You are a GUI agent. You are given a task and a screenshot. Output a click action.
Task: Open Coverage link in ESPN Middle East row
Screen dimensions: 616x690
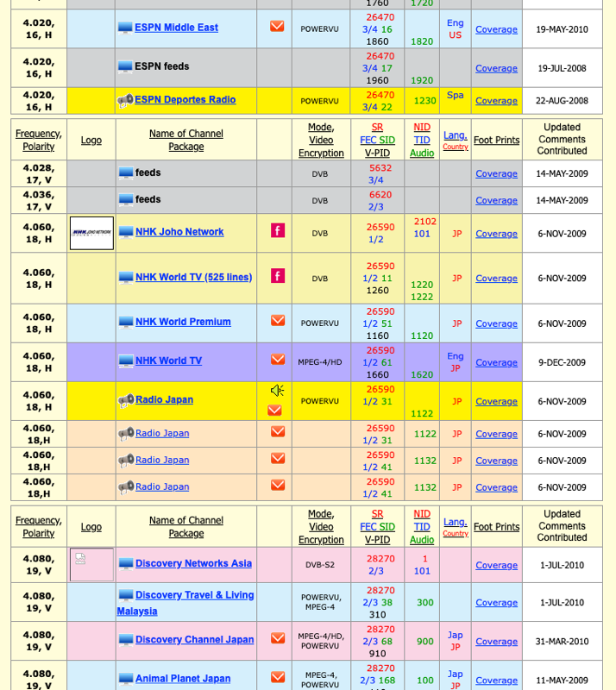tap(496, 29)
